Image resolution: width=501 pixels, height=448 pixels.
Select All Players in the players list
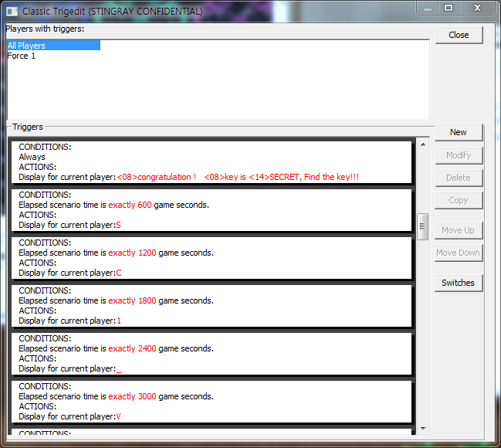[x=54, y=46]
